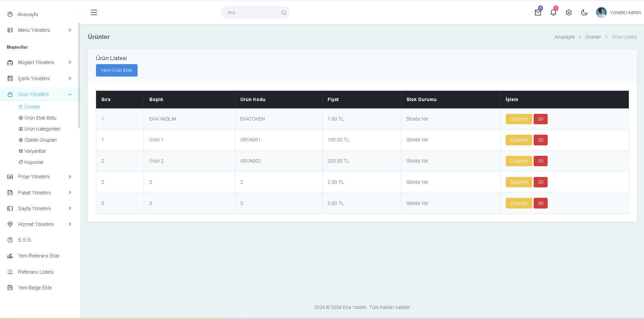This screenshot has height=319, width=644.
Task: Click the URUN002 product code cell
Action: click(279, 161)
